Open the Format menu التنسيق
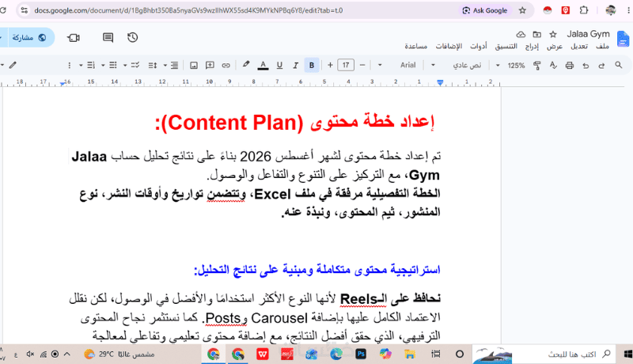This screenshot has width=633, height=364. pos(506,47)
